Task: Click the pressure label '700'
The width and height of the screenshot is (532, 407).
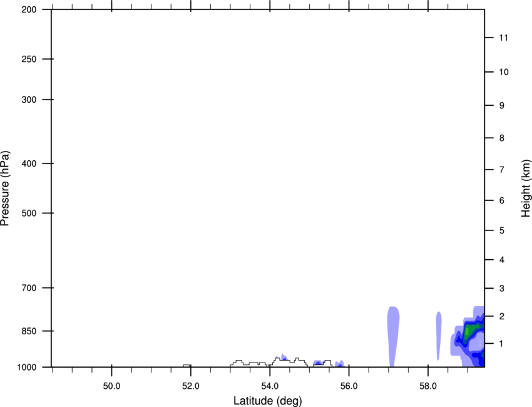Action: click(29, 288)
